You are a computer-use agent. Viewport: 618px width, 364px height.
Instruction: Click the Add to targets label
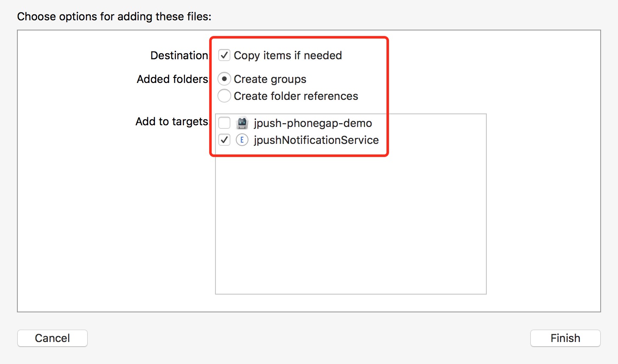click(171, 121)
